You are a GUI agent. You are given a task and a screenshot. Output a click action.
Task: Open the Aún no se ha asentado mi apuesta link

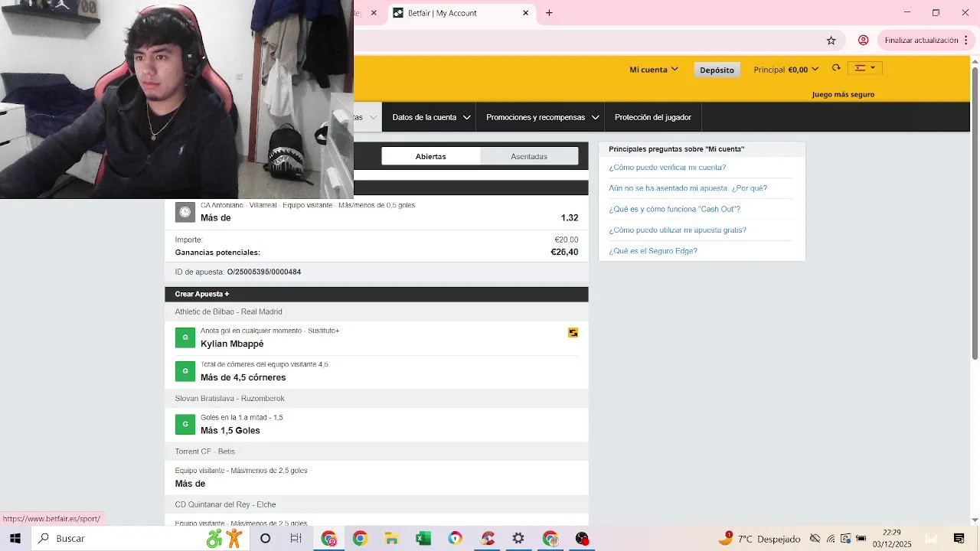[x=688, y=188]
